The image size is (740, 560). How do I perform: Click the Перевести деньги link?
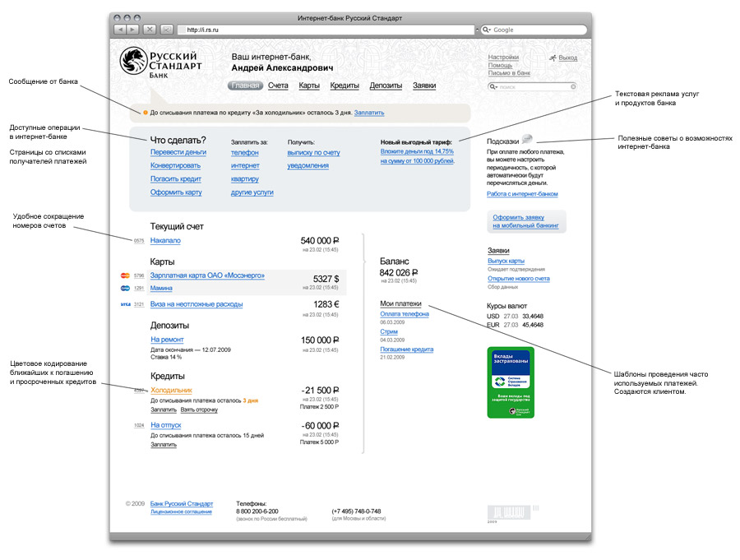point(178,152)
